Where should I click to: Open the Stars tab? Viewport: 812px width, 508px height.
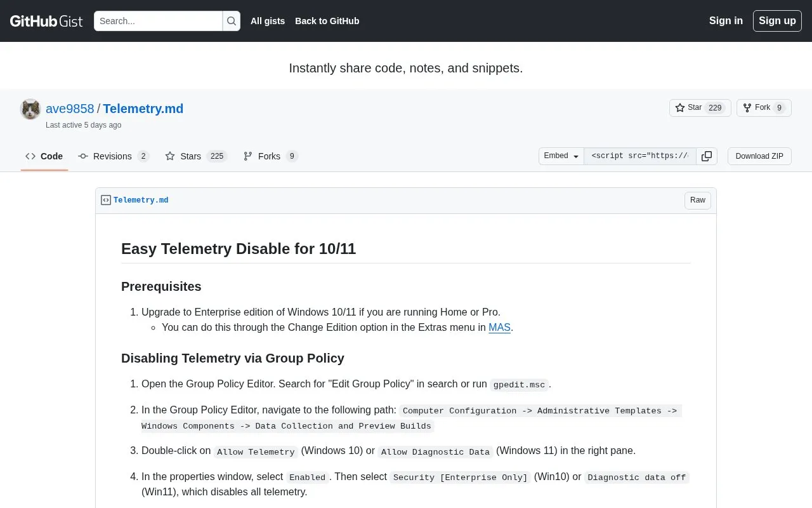(x=196, y=156)
